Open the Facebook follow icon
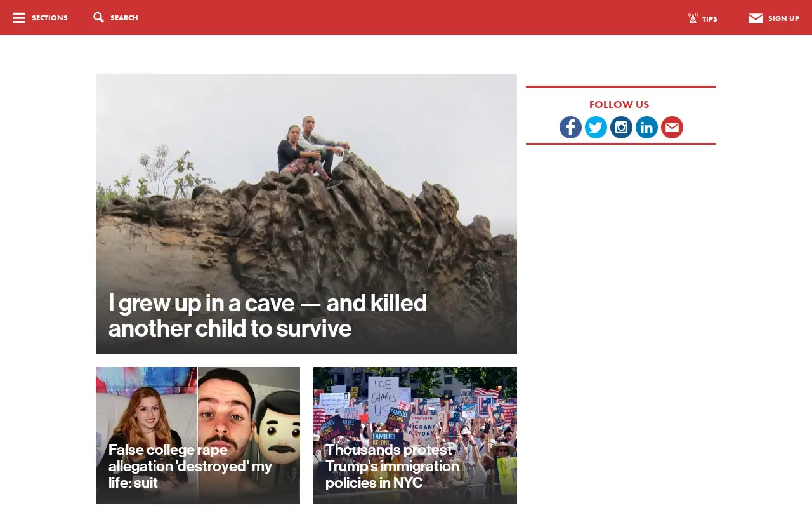Viewport: 812px width, 508px height. pyautogui.click(x=570, y=127)
